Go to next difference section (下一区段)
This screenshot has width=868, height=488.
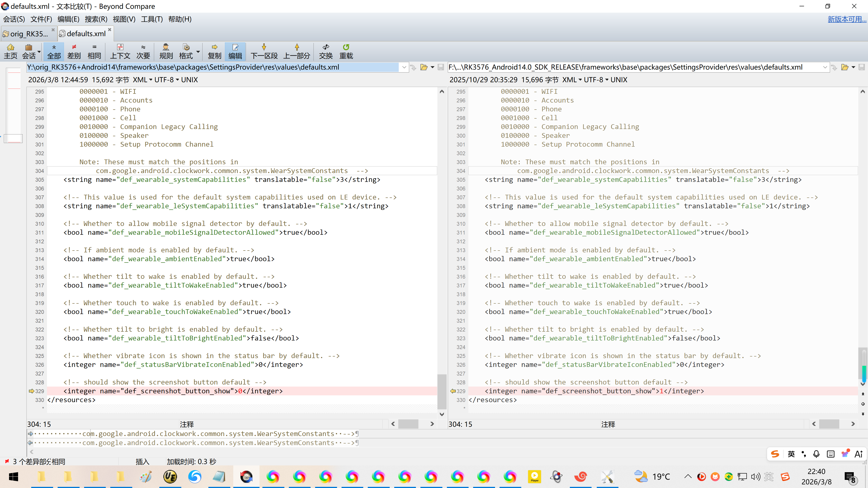coord(264,52)
